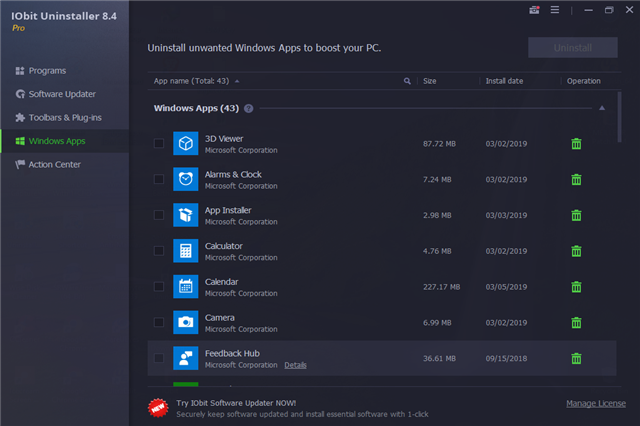
Task: Open the hamburger options menu
Action: 553,10
